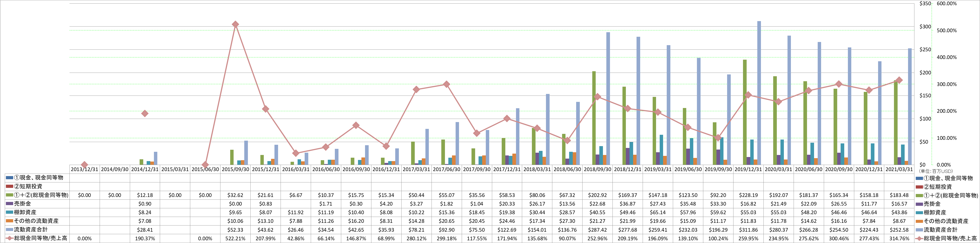The width and height of the screenshot is (980, 243).
Task: Select the 300.00% label on the percent axis
Action: tap(947, 84)
